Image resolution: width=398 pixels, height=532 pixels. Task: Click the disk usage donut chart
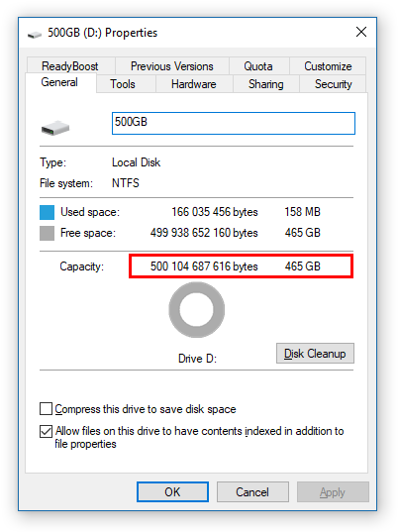pos(197,310)
